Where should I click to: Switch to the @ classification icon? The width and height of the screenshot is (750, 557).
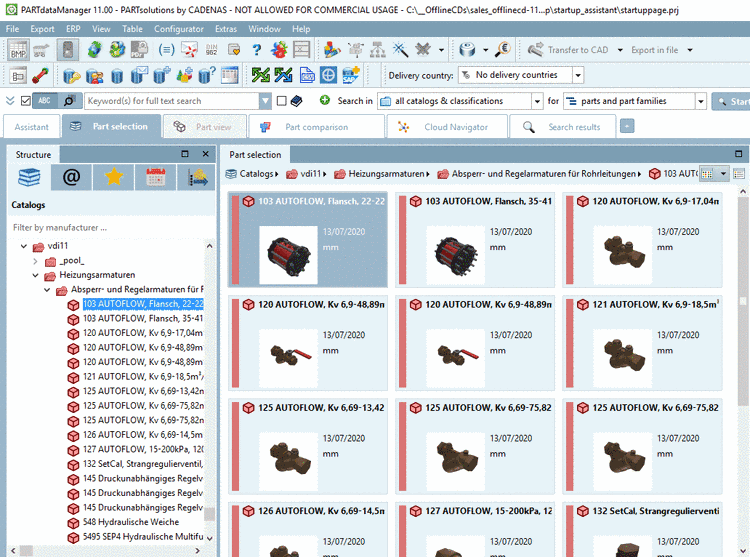[71, 177]
